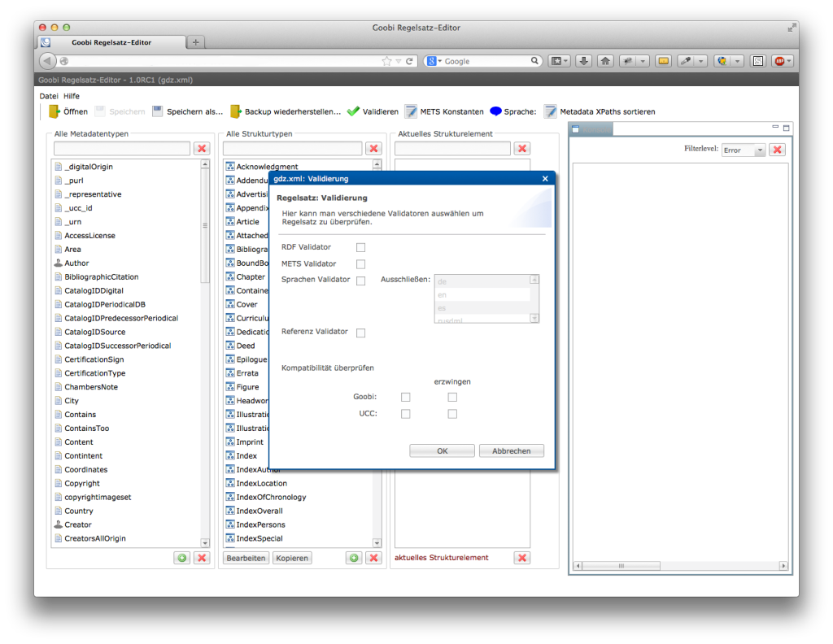Image resolution: width=833 pixels, height=644 pixels.
Task: Enable the Sprachen Validator checkbox
Action: tap(360, 281)
